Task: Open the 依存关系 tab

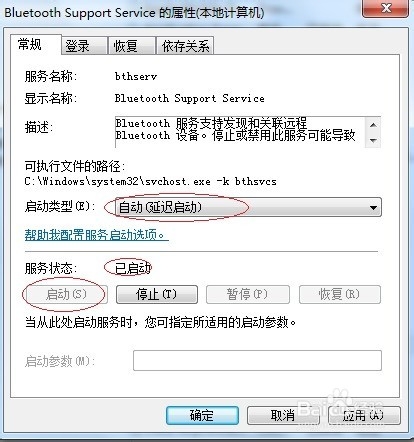Action: coord(185,46)
